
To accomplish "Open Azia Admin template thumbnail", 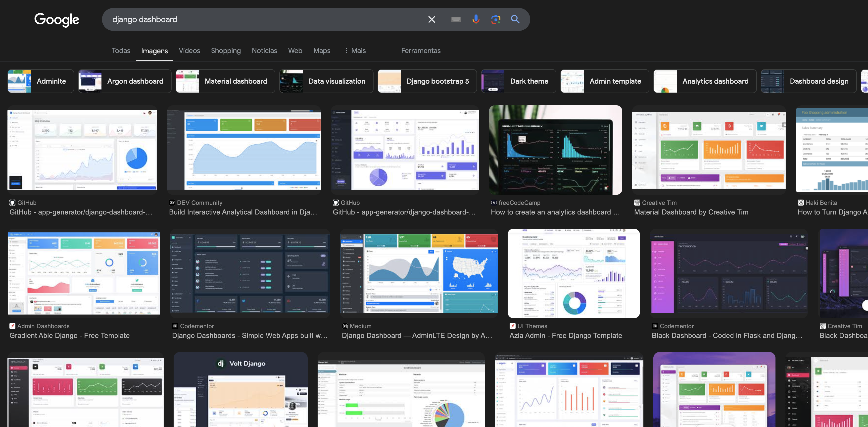I will click(574, 273).
